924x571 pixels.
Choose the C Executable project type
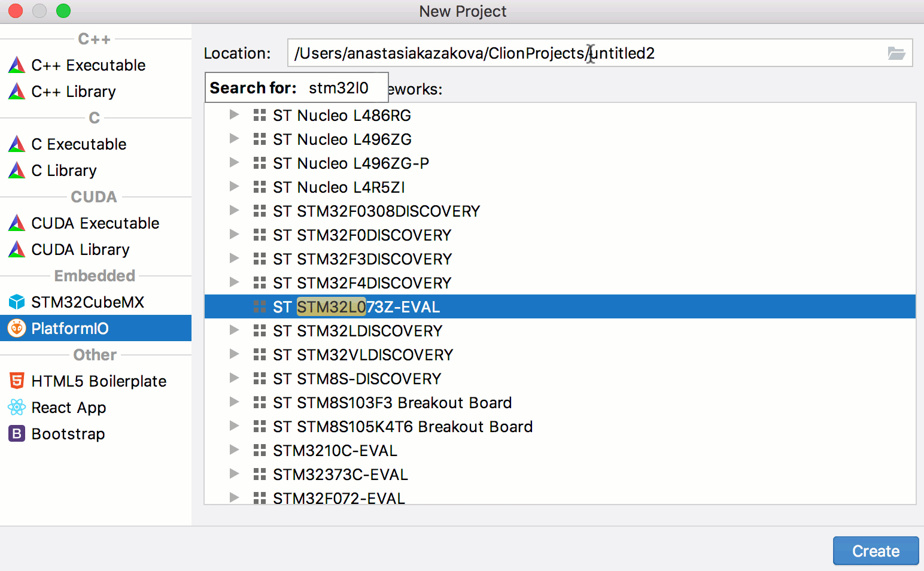click(x=96, y=144)
